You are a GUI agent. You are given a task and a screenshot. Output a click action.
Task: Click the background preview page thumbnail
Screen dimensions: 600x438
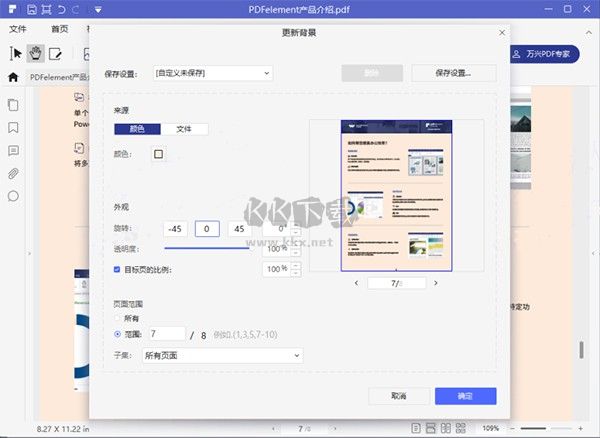[396, 195]
